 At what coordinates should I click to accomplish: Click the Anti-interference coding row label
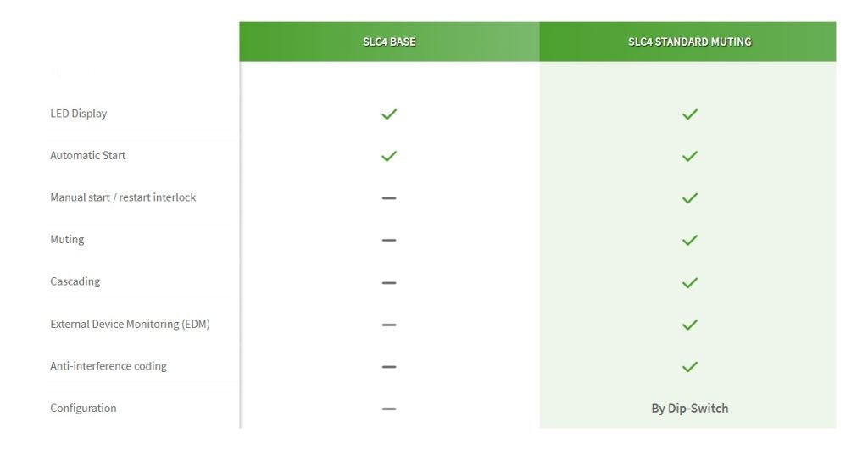(x=108, y=366)
